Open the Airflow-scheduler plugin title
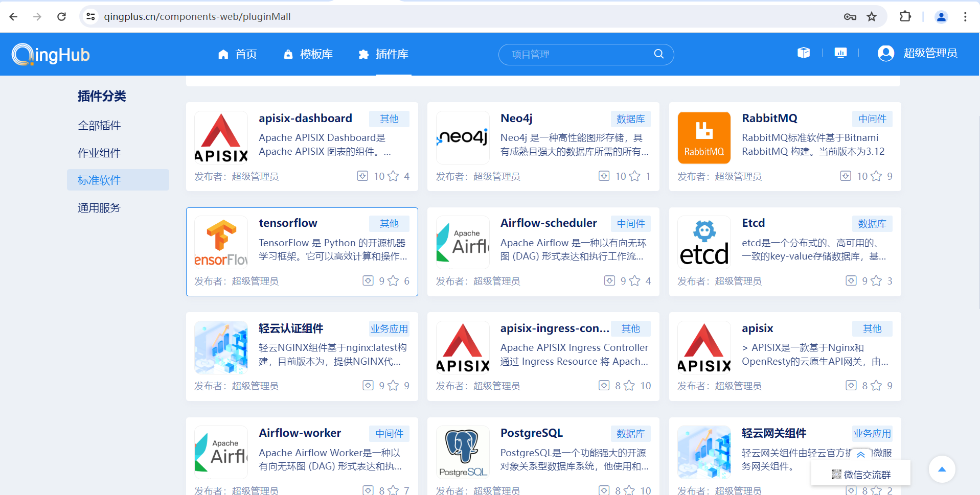 (549, 223)
